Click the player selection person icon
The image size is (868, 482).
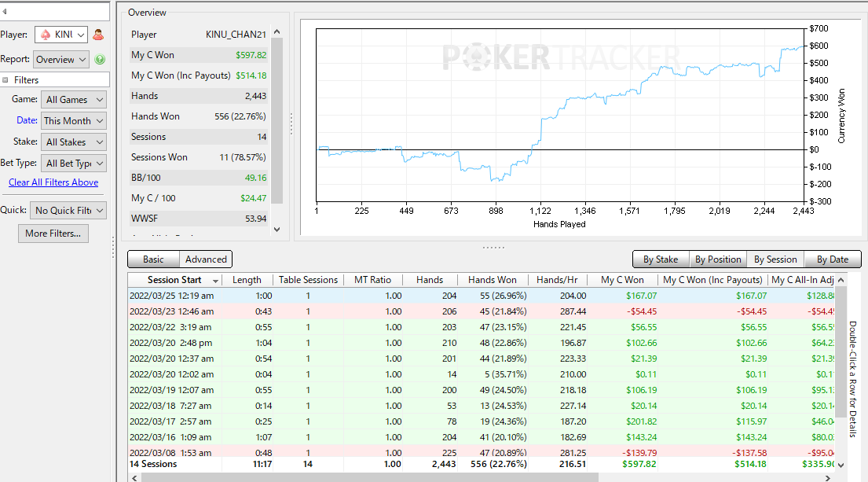[98, 35]
